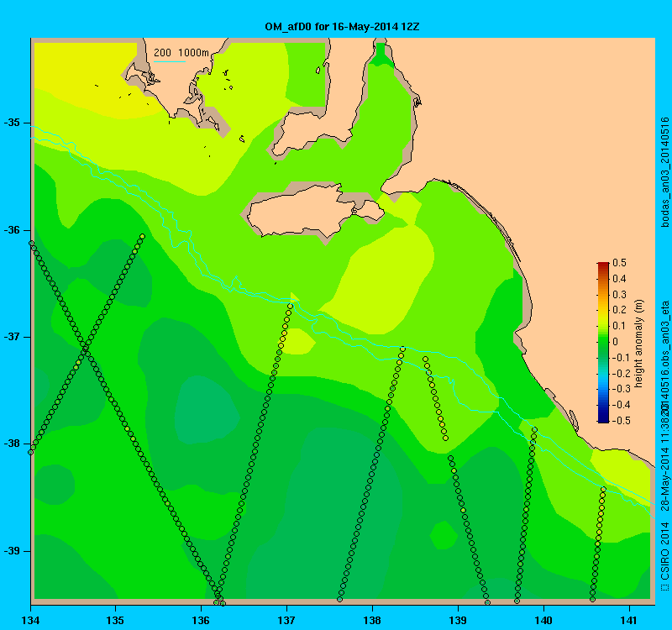
Task: Click the 138 longitude axis label
Action: 372,620
